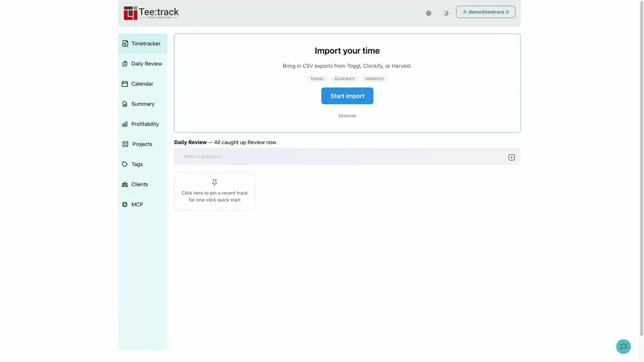Image resolution: width=644 pixels, height=362 pixels.
Task: Click the globe language icon
Action: click(429, 13)
